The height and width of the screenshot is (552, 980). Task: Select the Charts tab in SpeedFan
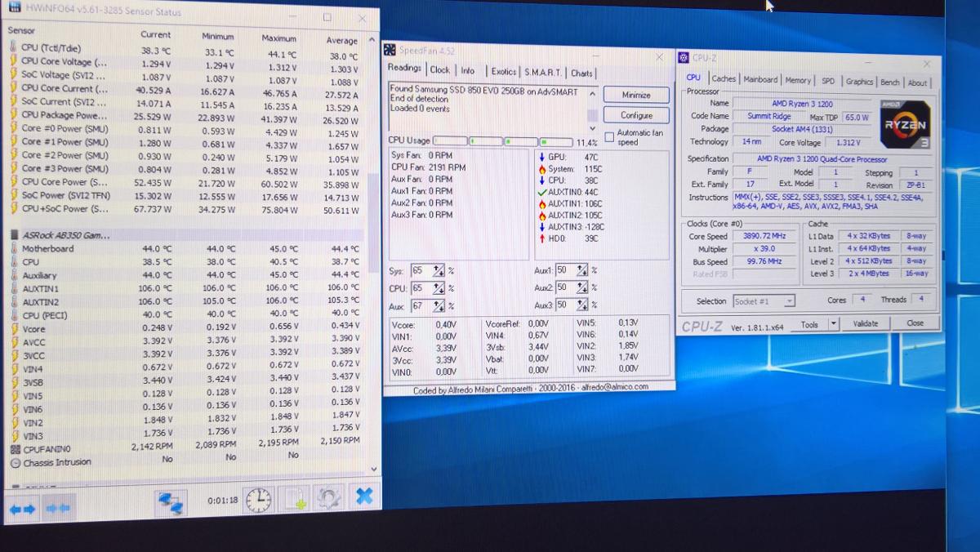[581, 73]
